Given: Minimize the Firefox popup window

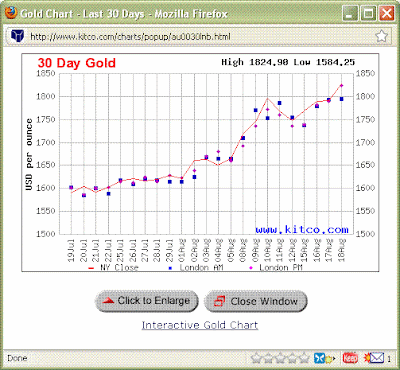Looking at the screenshot, I should 350,14.
